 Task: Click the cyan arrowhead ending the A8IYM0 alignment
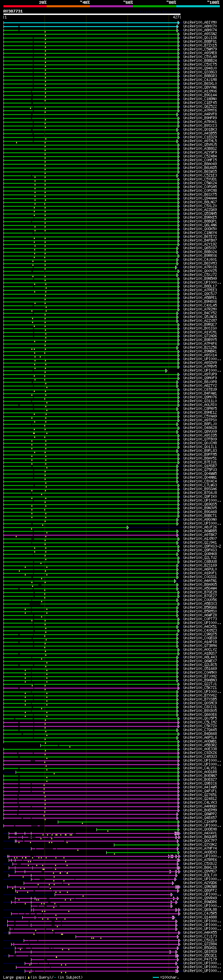pyautogui.click(x=178, y=23)
